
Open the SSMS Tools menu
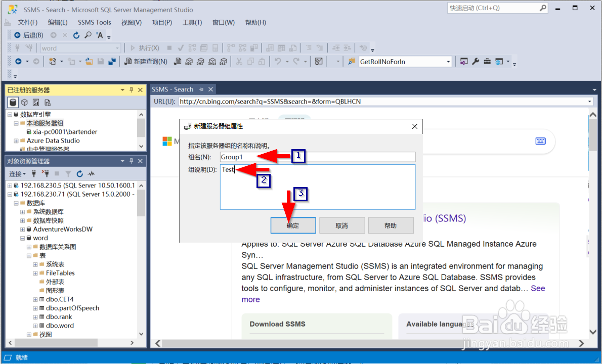click(x=95, y=22)
